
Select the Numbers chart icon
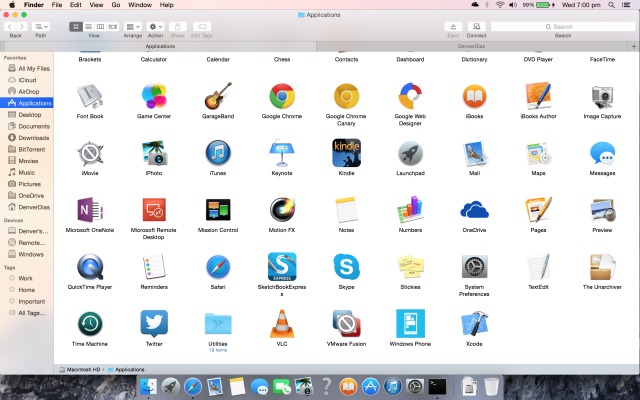(x=410, y=210)
